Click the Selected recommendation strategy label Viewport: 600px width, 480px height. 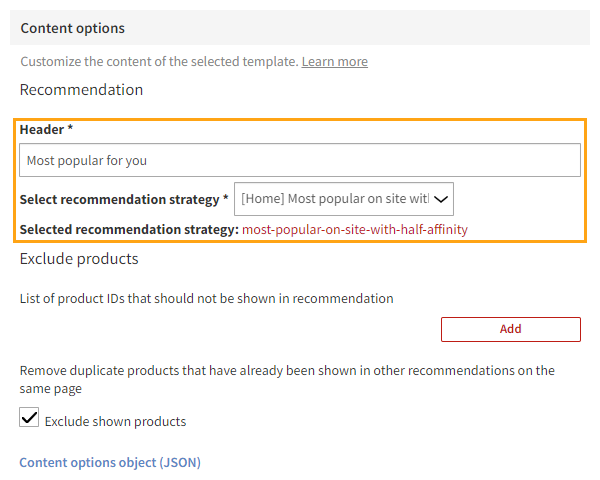128,229
